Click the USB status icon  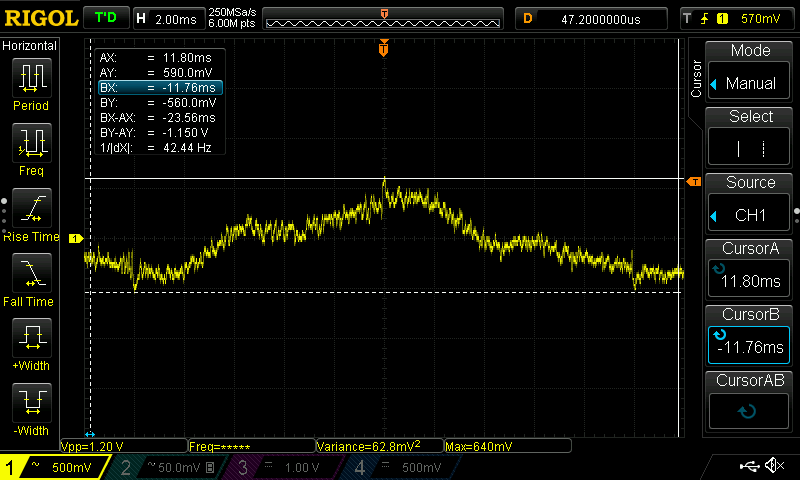coord(749,466)
